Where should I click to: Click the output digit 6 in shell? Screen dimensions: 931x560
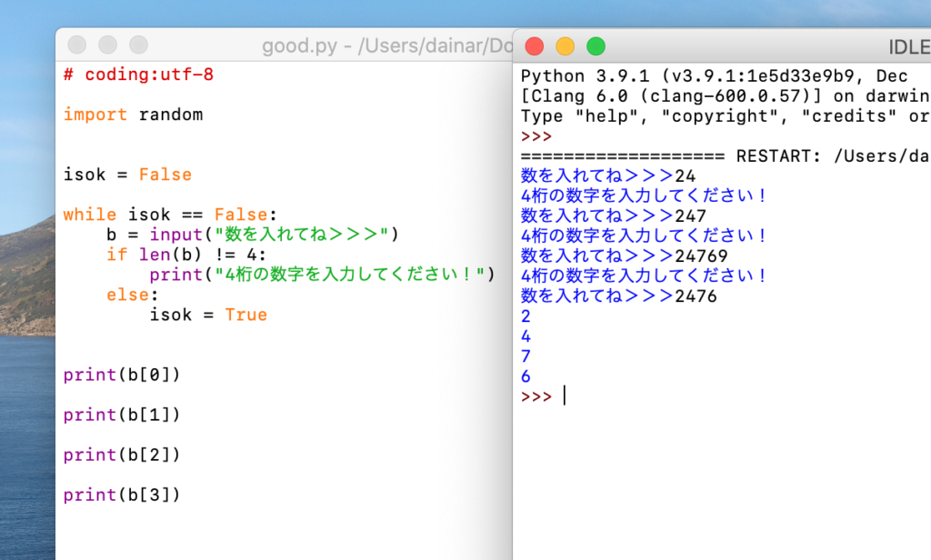(x=526, y=376)
